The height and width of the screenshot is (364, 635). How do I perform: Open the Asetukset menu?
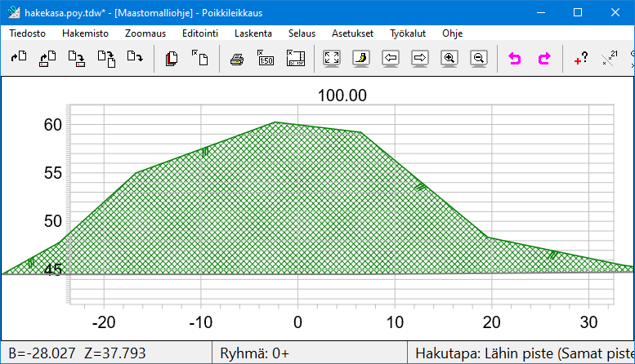[x=352, y=33]
